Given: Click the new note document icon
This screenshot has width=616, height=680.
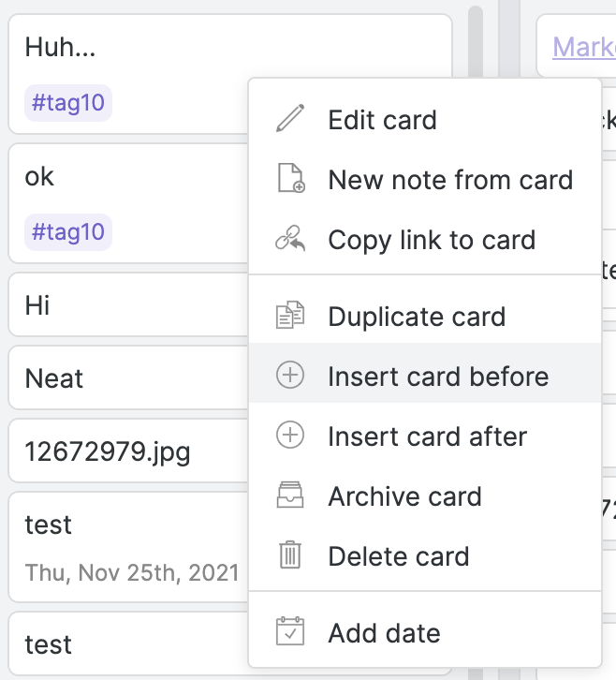Looking at the screenshot, I should 290,178.
